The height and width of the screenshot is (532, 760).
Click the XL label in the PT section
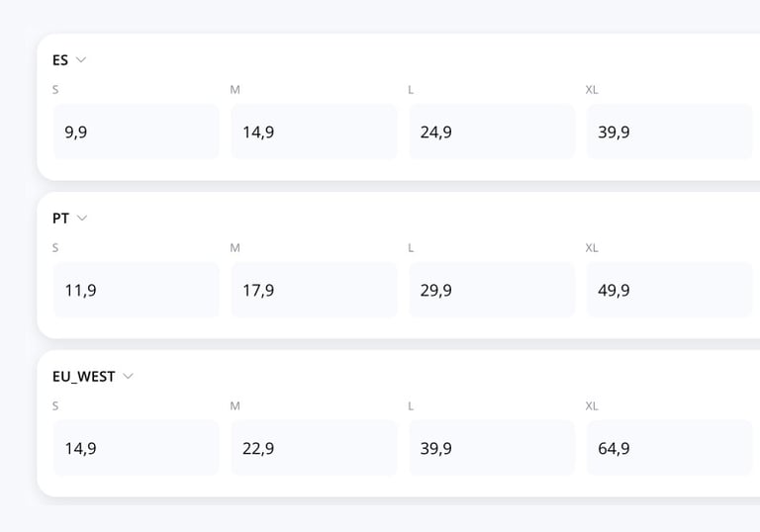pos(592,248)
